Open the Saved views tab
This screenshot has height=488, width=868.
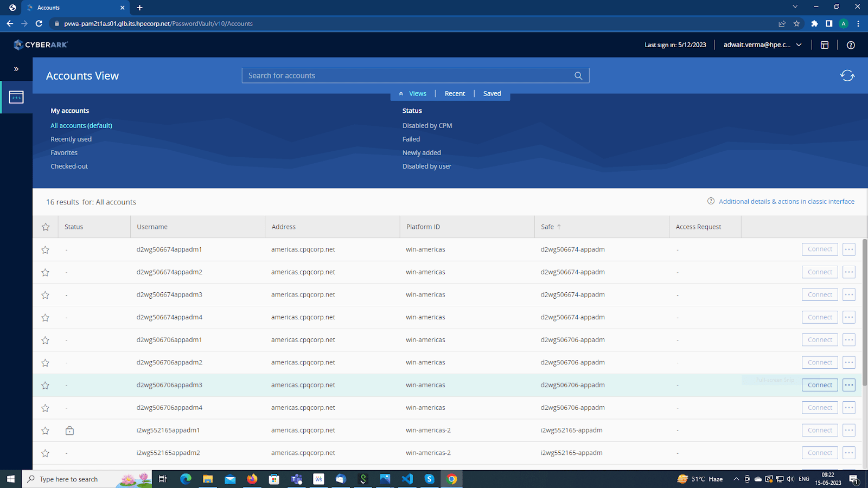[x=492, y=93]
